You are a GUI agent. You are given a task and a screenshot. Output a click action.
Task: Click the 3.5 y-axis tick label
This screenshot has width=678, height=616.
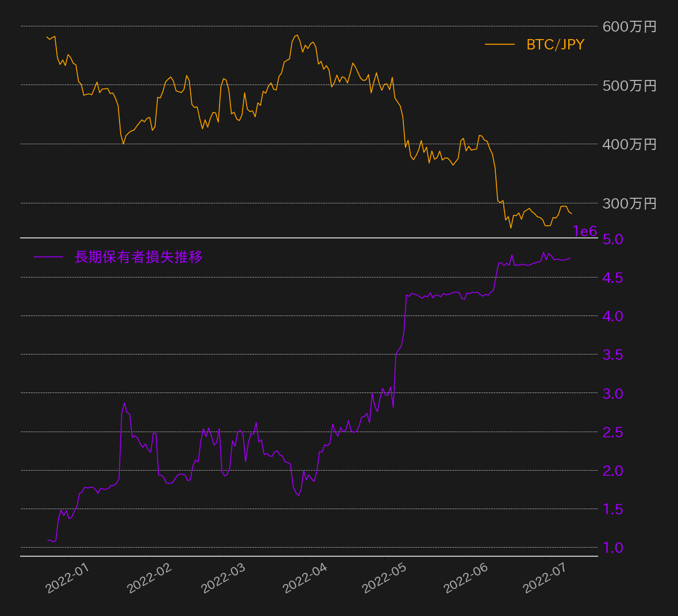coord(612,355)
